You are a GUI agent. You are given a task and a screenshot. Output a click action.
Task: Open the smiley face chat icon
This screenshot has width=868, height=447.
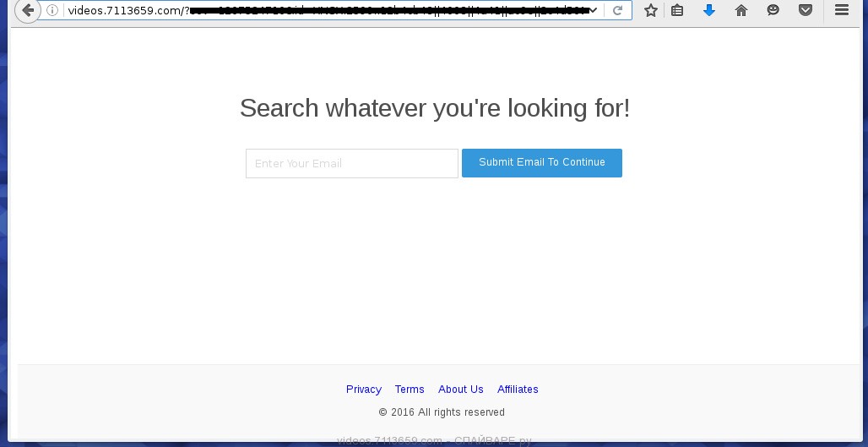tap(773, 11)
